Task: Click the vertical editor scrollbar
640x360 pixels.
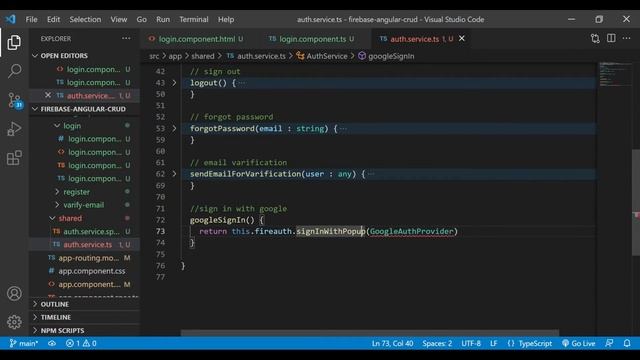Action: [636, 202]
